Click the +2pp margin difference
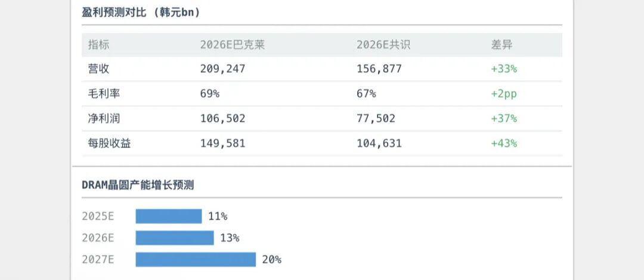 point(504,94)
